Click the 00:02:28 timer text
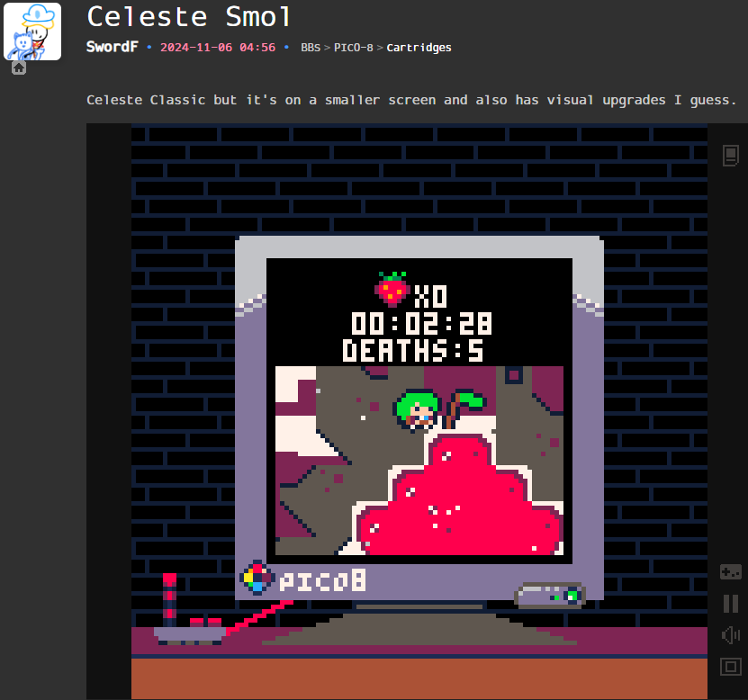The height and width of the screenshot is (700, 748). point(421,324)
